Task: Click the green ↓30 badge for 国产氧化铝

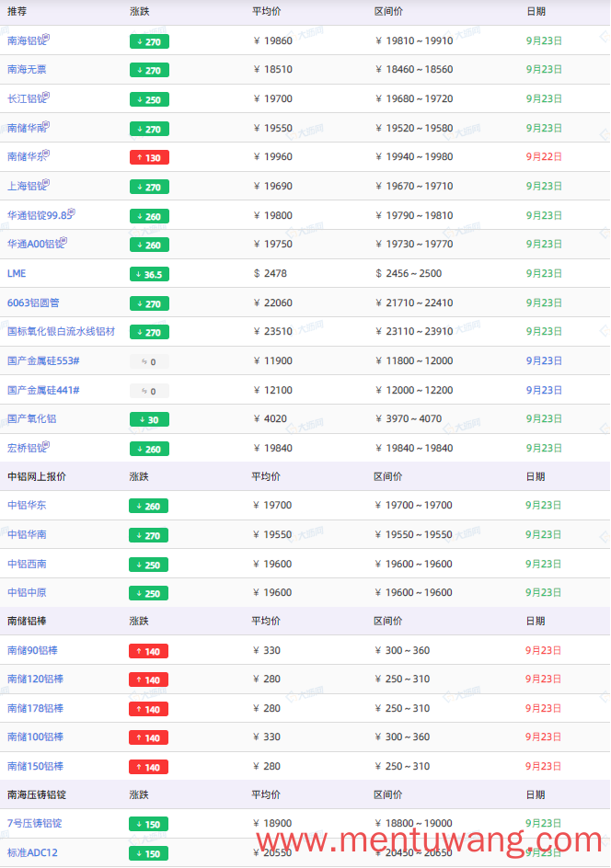Action: pos(149,419)
